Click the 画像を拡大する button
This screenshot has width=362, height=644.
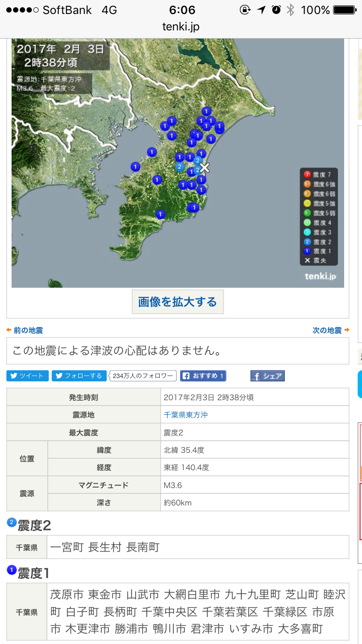(178, 302)
